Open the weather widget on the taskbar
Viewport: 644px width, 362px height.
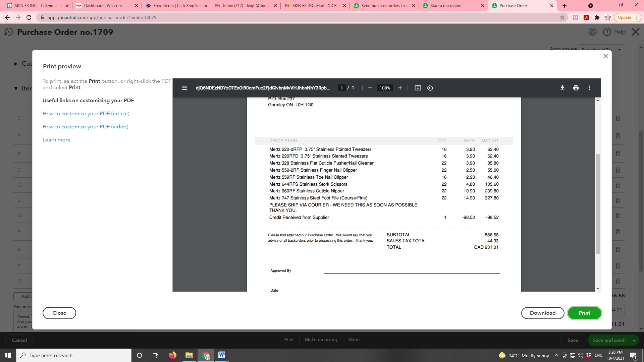pos(524,355)
